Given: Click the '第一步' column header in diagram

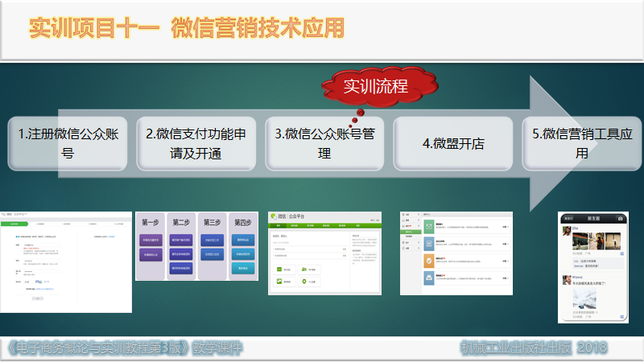Looking at the screenshot, I should [x=151, y=223].
